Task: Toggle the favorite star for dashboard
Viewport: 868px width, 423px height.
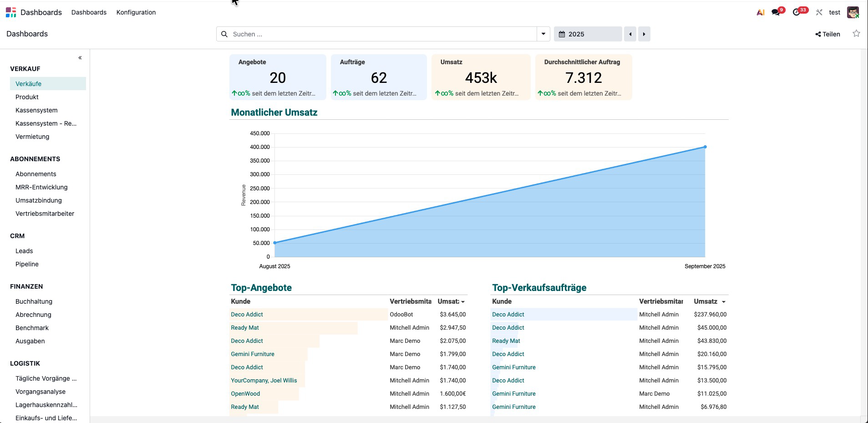Action: click(856, 34)
